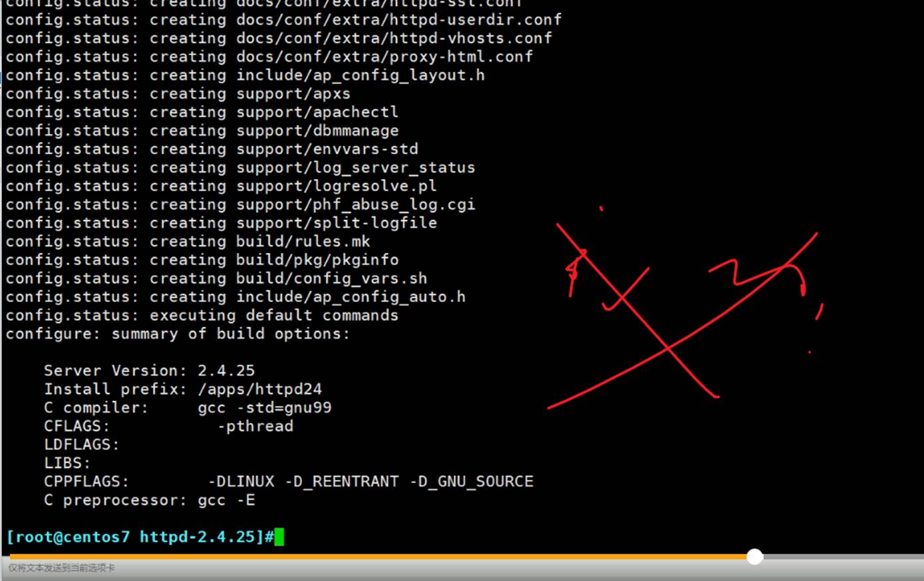
Task: Click the red X annotation crossing point
Action: [668, 347]
